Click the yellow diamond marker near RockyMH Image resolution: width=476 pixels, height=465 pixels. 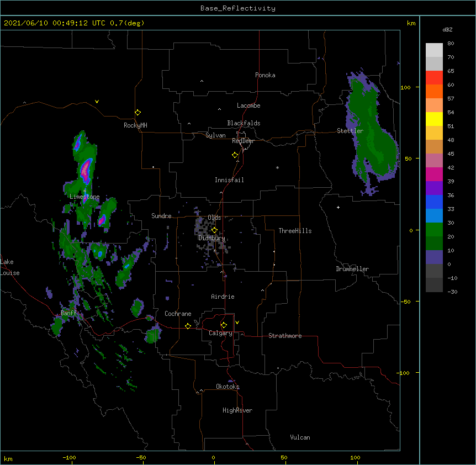[138, 113]
